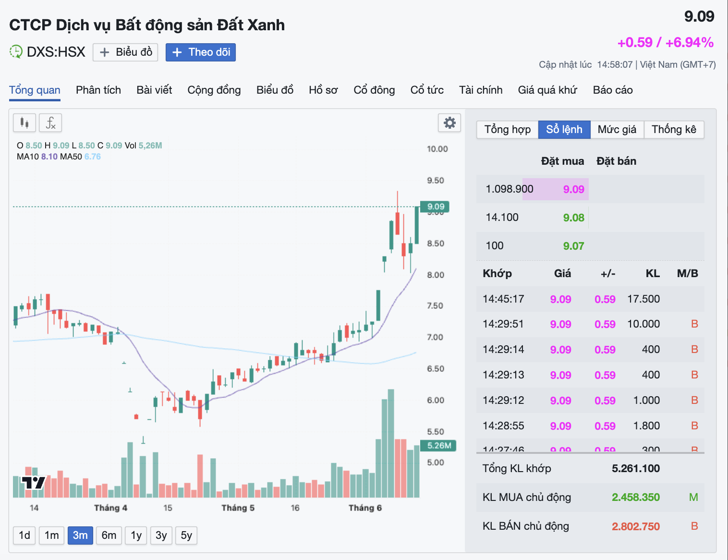728x560 pixels.
Task: Set chart range to 1y
Action: [136, 536]
